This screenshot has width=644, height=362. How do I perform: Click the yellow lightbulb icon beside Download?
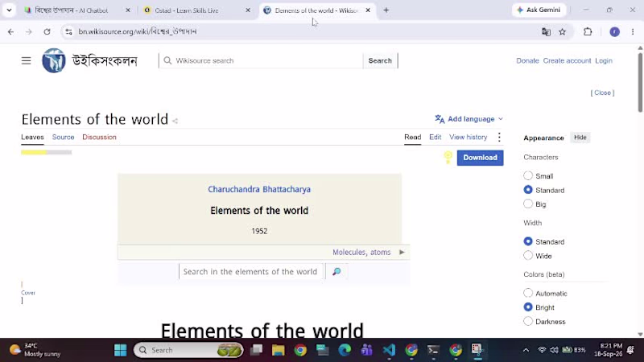[448, 157]
